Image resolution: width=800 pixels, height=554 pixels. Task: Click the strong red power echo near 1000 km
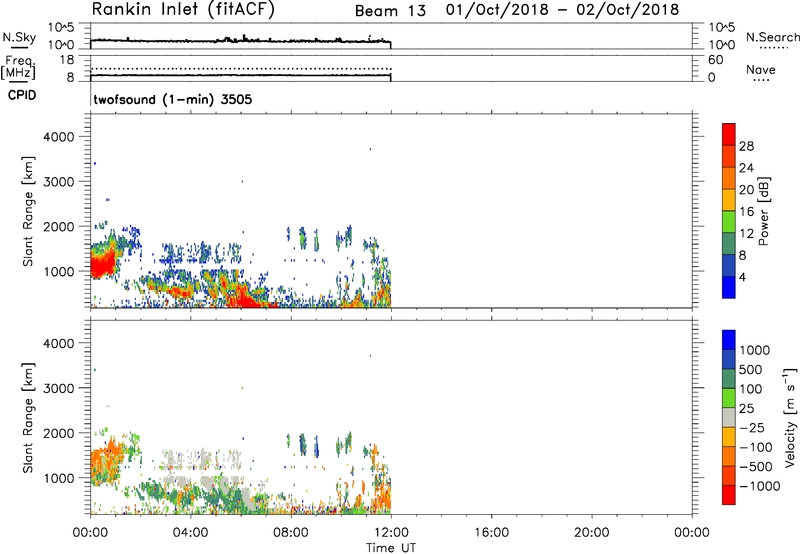click(102, 266)
